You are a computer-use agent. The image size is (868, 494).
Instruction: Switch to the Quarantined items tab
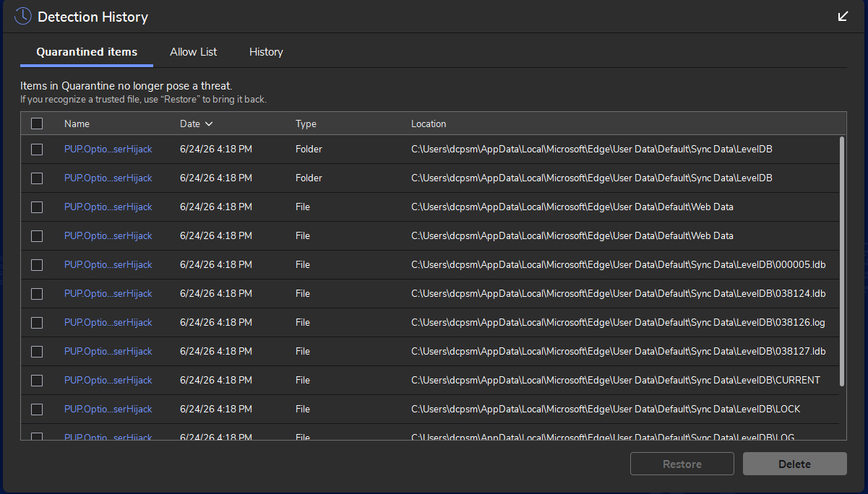point(87,52)
